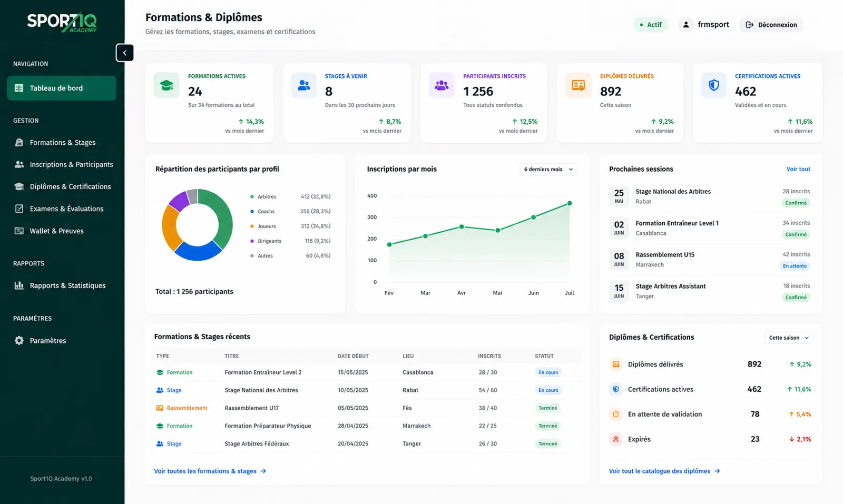Open the Cette saison dropdown
The image size is (843, 504).
(789, 338)
